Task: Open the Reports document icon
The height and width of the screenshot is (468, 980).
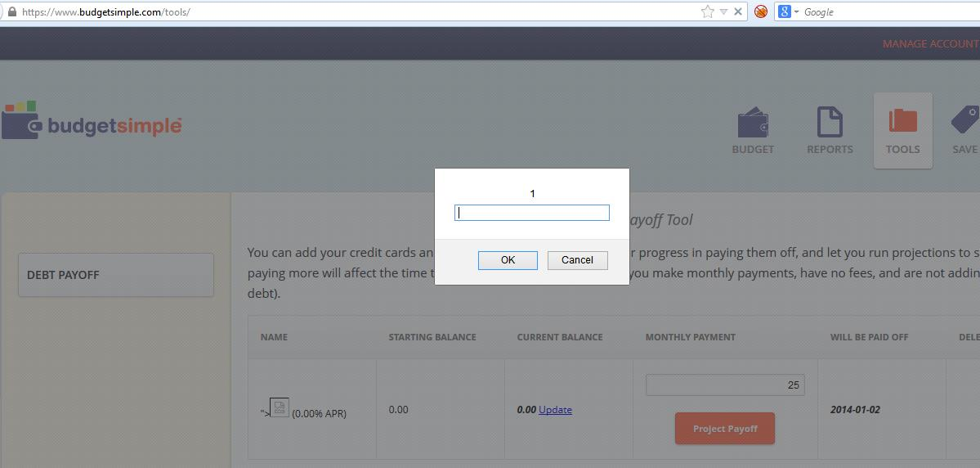Action: pyautogui.click(x=830, y=124)
